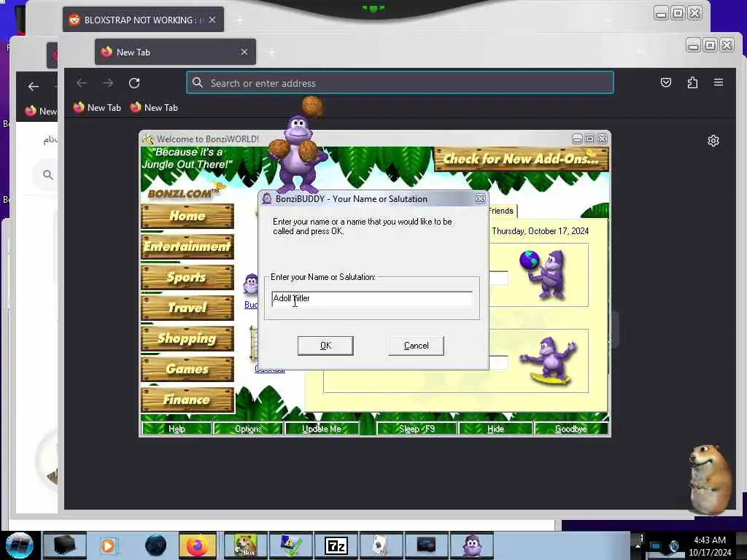Viewport: 747px width, 560px height.
Task: Click Goodbye in BonziWORLD bottom bar
Action: 571,429
